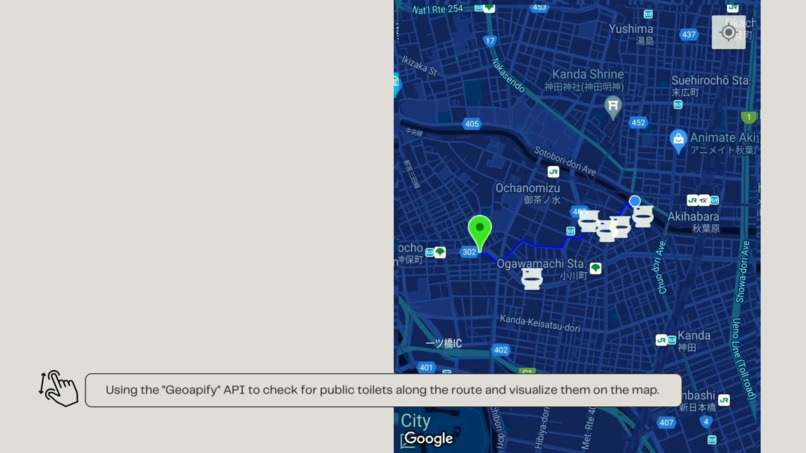This screenshot has height=453, width=806.
Task: Click the Ikizaka St label
Action: (x=419, y=66)
